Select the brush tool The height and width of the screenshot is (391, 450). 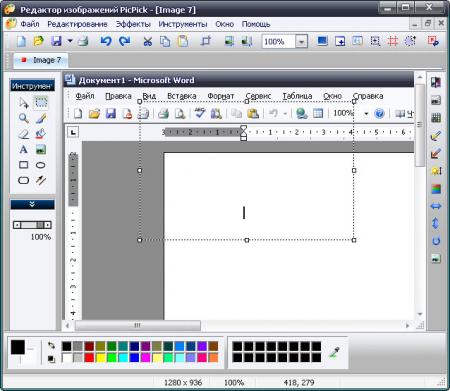[x=41, y=118]
